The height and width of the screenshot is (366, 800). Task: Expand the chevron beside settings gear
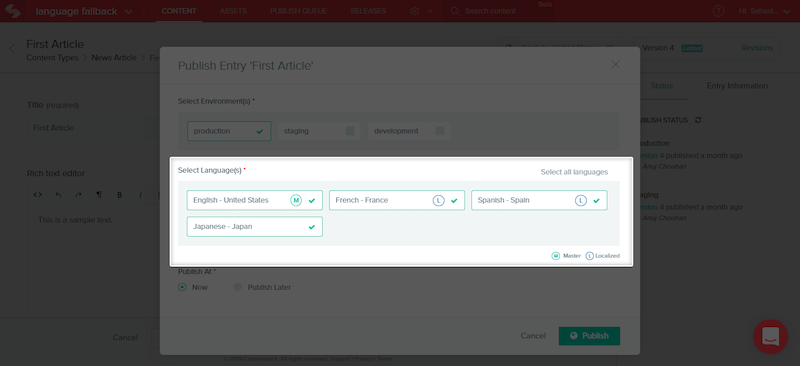[x=430, y=11]
